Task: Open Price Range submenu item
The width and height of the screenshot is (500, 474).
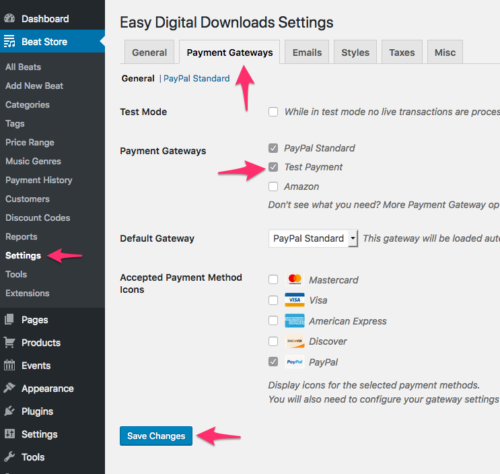Action: (30, 142)
